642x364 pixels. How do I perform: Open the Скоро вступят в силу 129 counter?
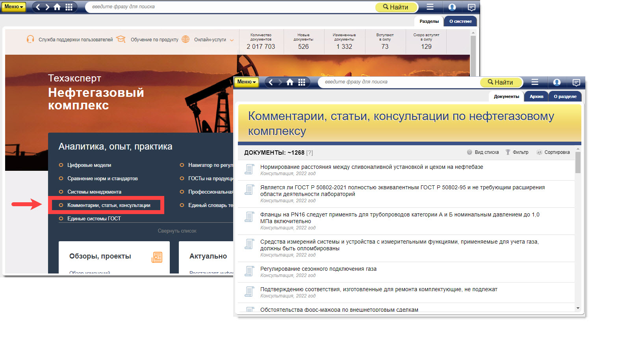click(426, 42)
